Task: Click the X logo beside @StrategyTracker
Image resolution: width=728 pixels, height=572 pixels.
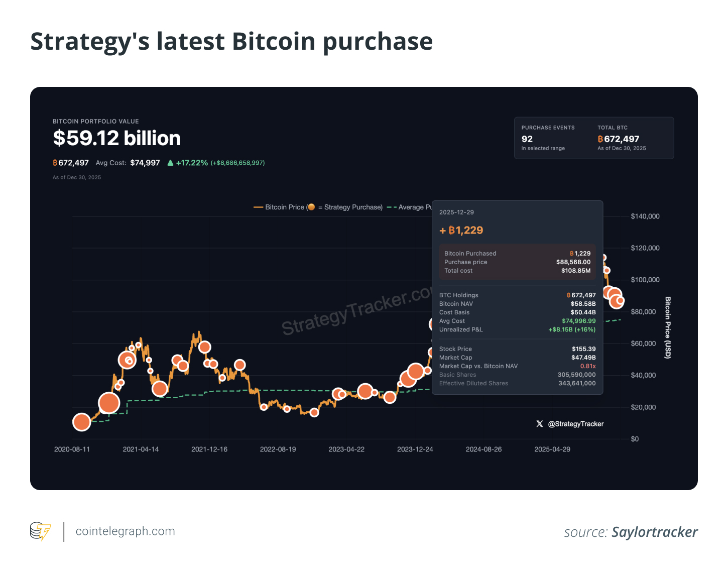Action: 540,424
